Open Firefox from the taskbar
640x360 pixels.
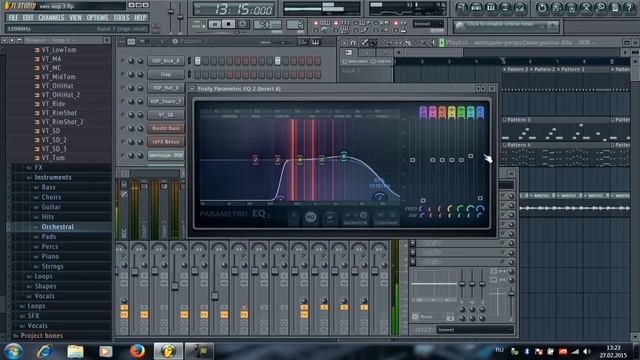(x=137, y=351)
